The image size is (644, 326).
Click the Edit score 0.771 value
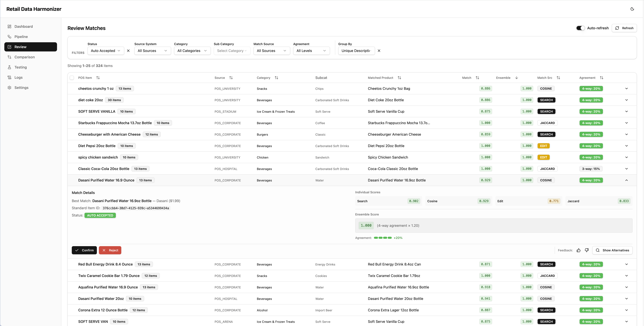[x=554, y=201]
